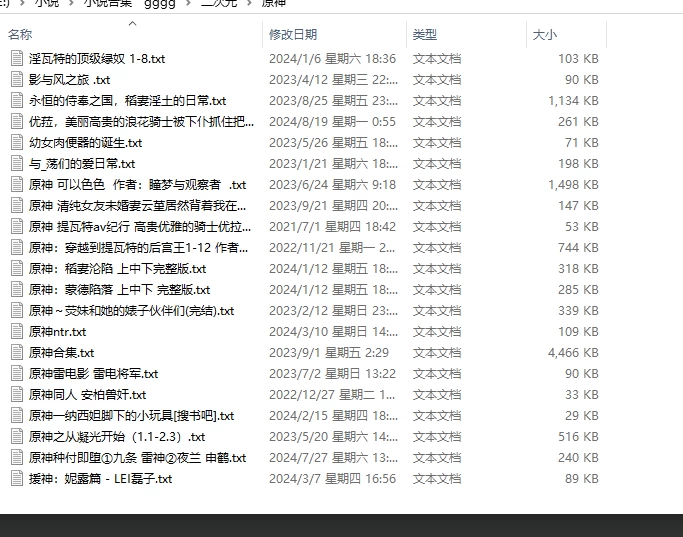
Task: Click 文本文档 type in the 4,466 KB row
Action: [x=437, y=352]
